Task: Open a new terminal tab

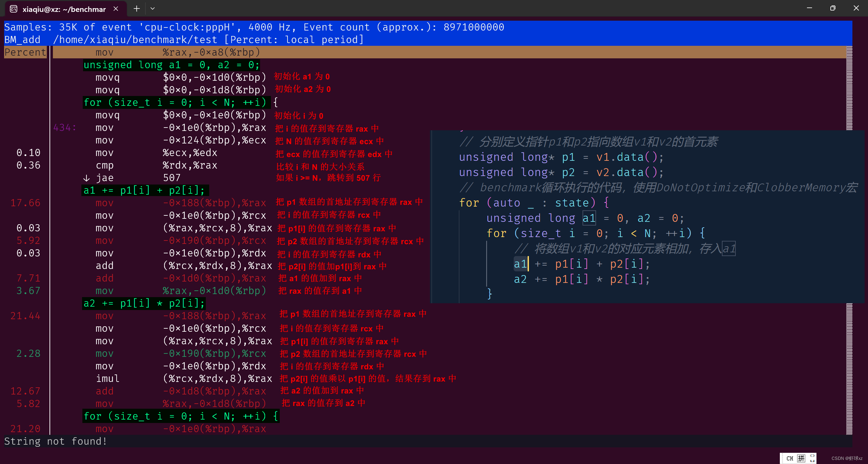Action: point(137,9)
